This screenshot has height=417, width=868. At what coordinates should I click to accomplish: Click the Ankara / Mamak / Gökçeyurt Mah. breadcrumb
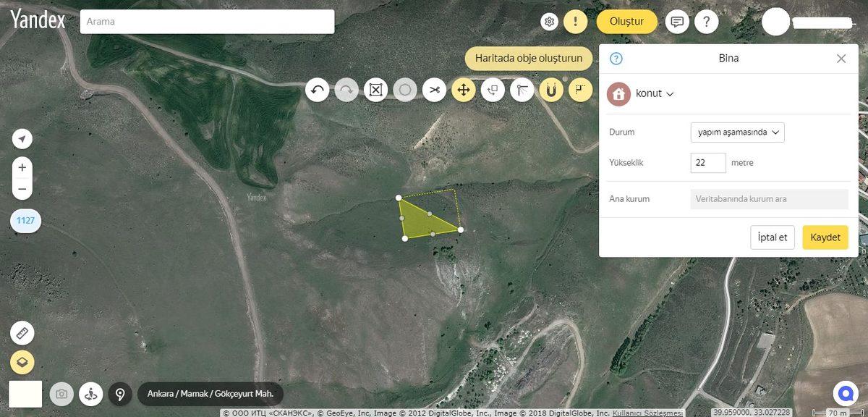[210, 394]
